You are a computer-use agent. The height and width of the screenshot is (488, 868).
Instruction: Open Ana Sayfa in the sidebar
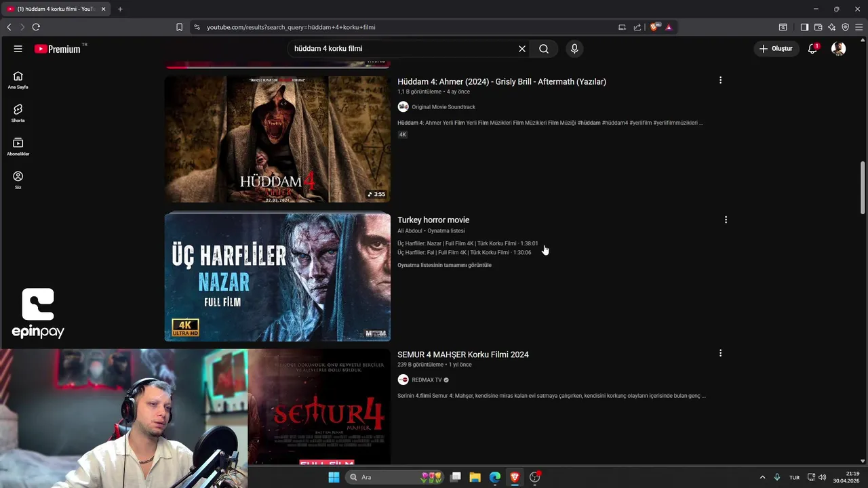pyautogui.click(x=18, y=80)
